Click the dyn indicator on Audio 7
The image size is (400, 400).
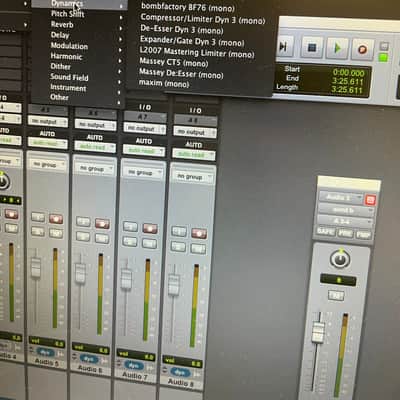(x=134, y=365)
